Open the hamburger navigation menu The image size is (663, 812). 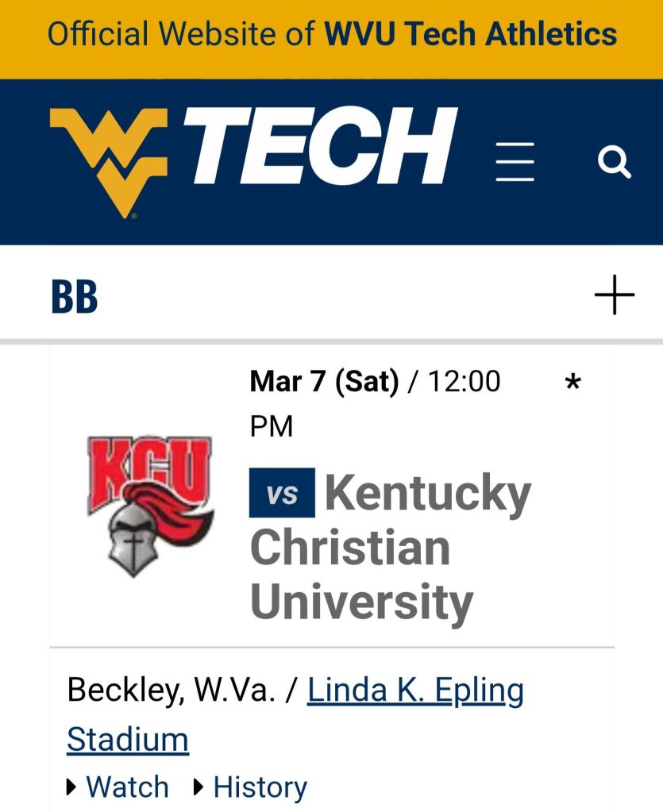tap(515, 162)
